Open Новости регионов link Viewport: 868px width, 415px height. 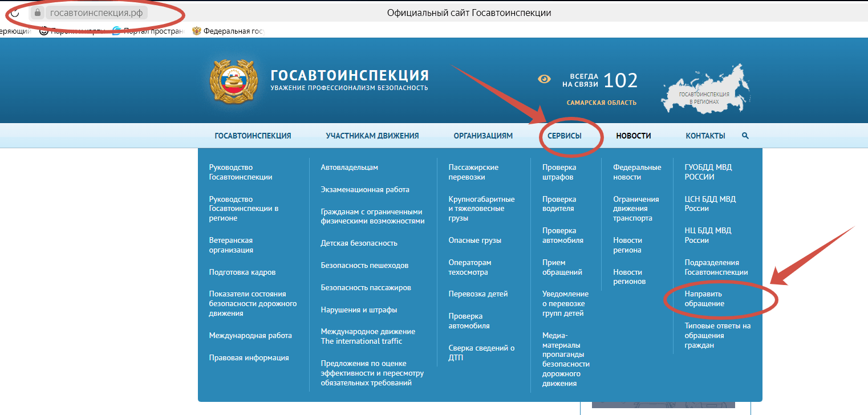point(629,276)
